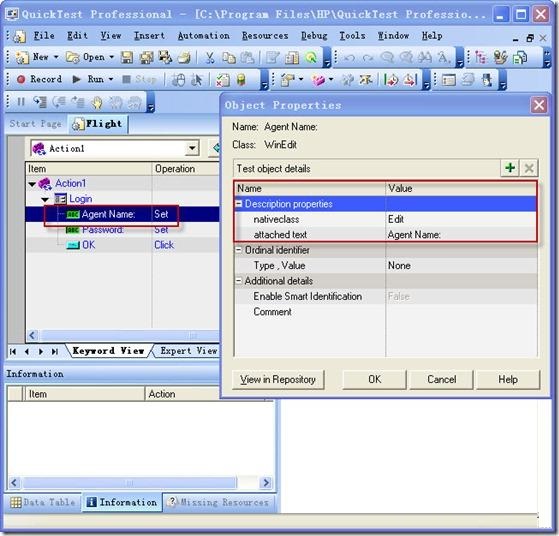Click the Cancel button in Object Properties

[441, 379]
